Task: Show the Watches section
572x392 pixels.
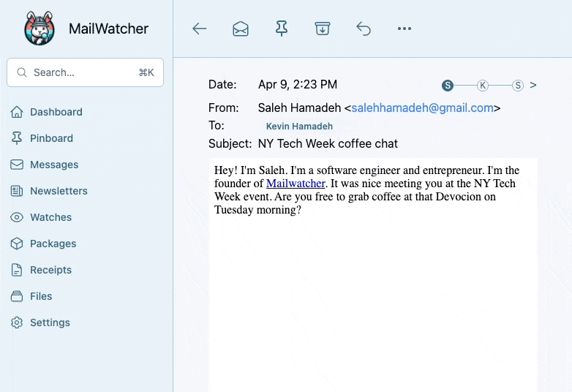Action: 50,217
